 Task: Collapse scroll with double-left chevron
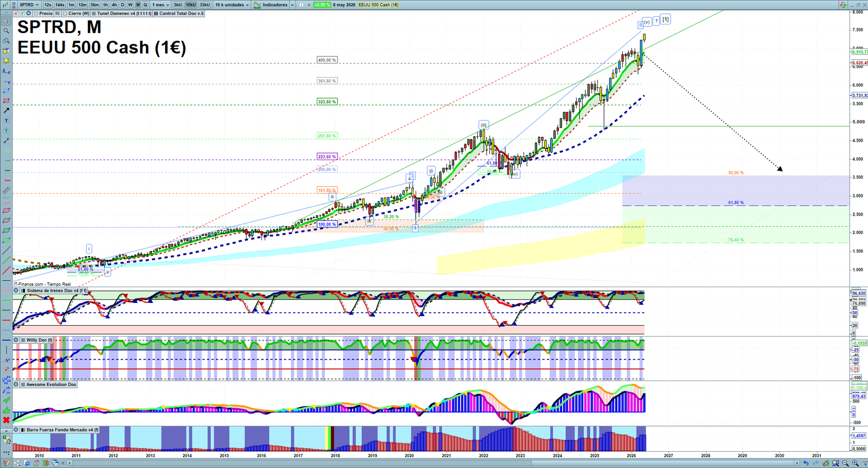pyautogui.click(x=63, y=463)
